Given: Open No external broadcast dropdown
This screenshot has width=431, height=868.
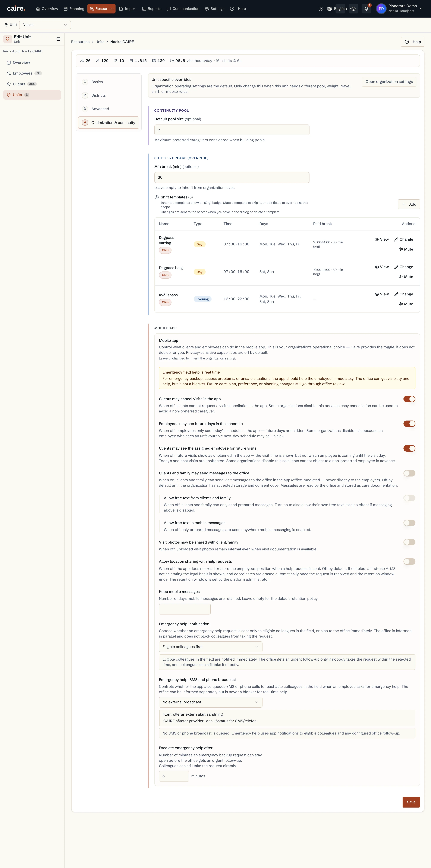Looking at the screenshot, I should pyautogui.click(x=210, y=702).
